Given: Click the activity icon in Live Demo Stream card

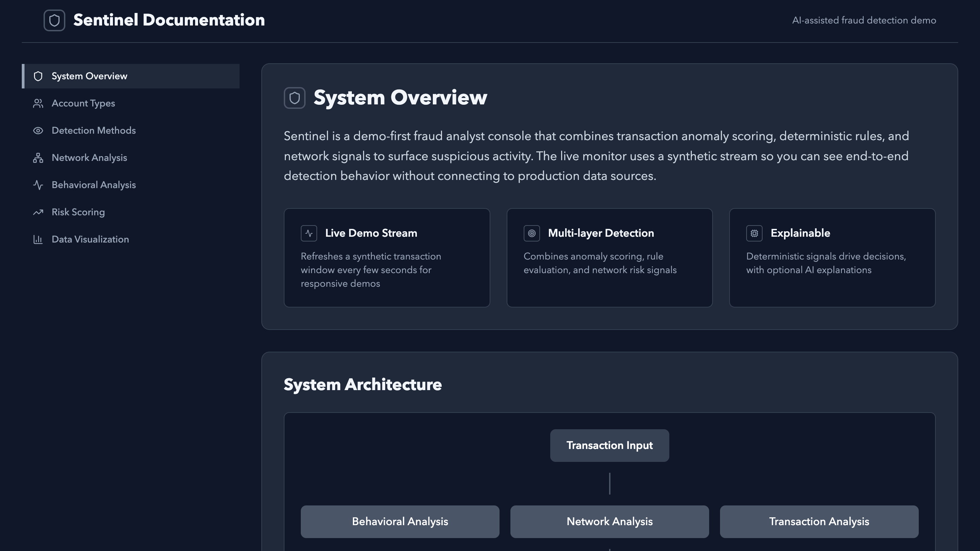Looking at the screenshot, I should click(x=309, y=233).
